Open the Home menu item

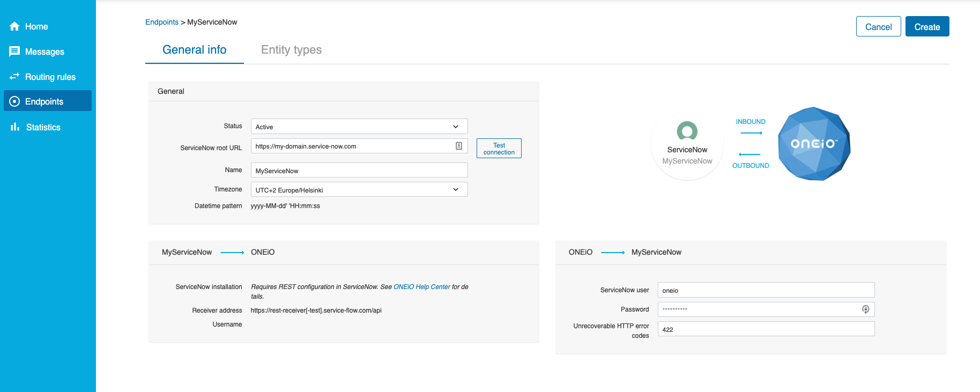click(48, 26)
